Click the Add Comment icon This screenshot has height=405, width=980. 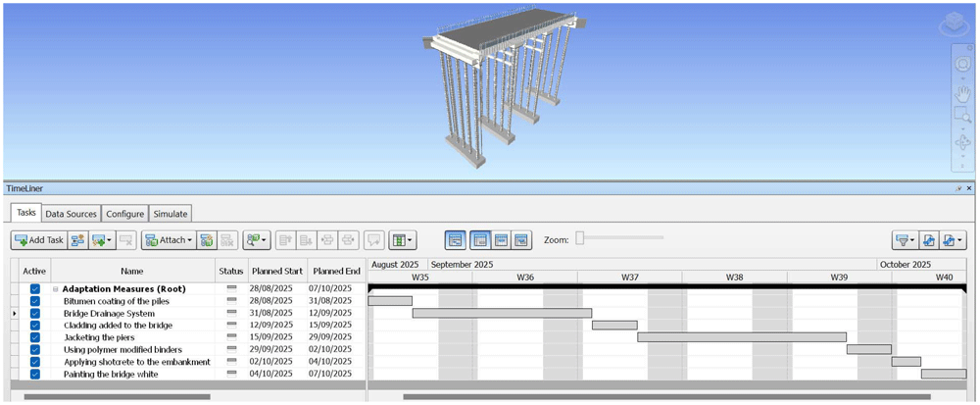(x=374, y=240)
